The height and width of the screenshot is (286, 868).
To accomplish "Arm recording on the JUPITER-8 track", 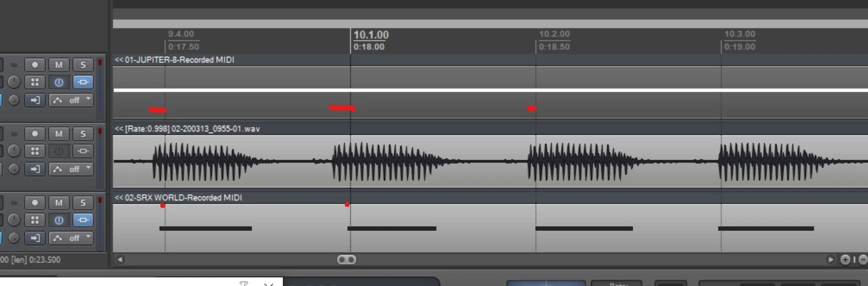I will tap(34, 65).
